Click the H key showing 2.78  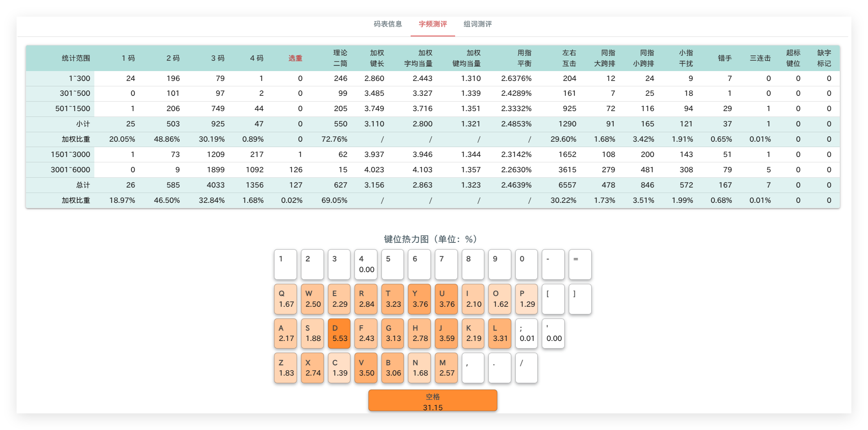coord(420,334)
